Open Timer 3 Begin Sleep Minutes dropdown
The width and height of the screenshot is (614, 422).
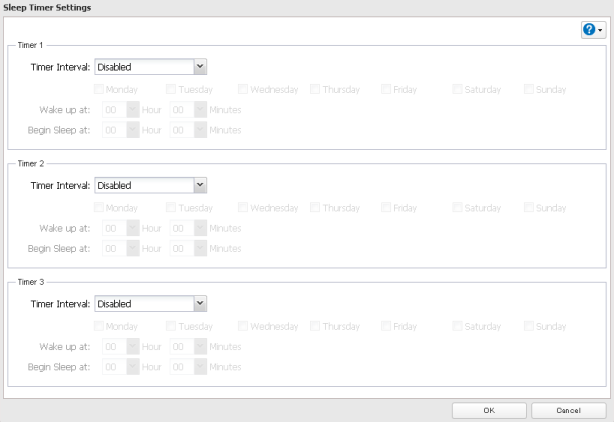coord(188,367)
